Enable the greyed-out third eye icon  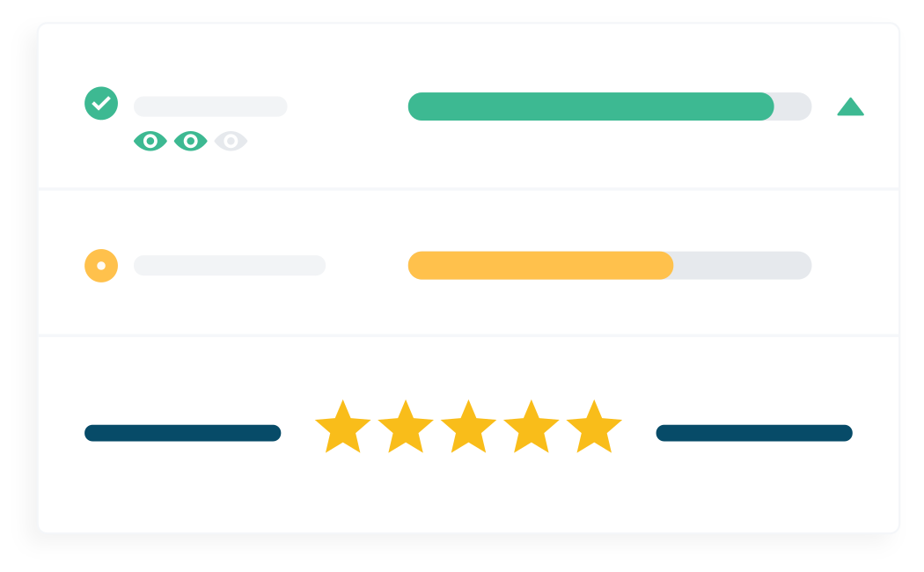[x=231, y=141]
